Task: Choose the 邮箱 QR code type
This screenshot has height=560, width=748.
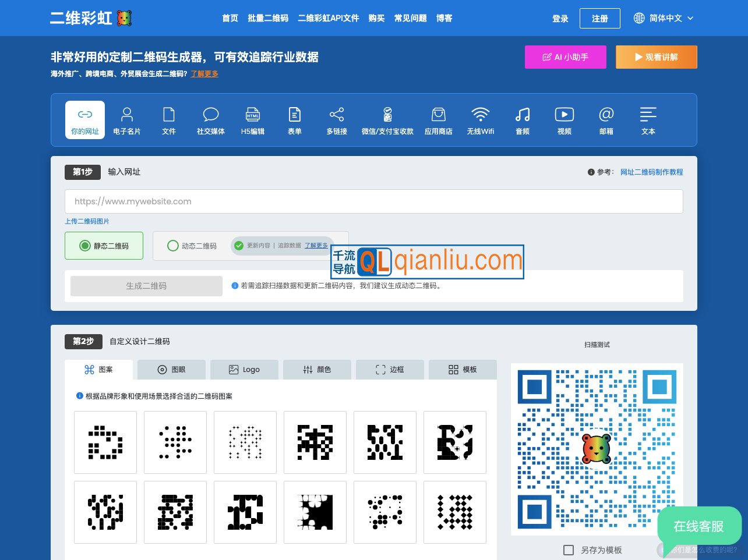Action: (606, 120)
